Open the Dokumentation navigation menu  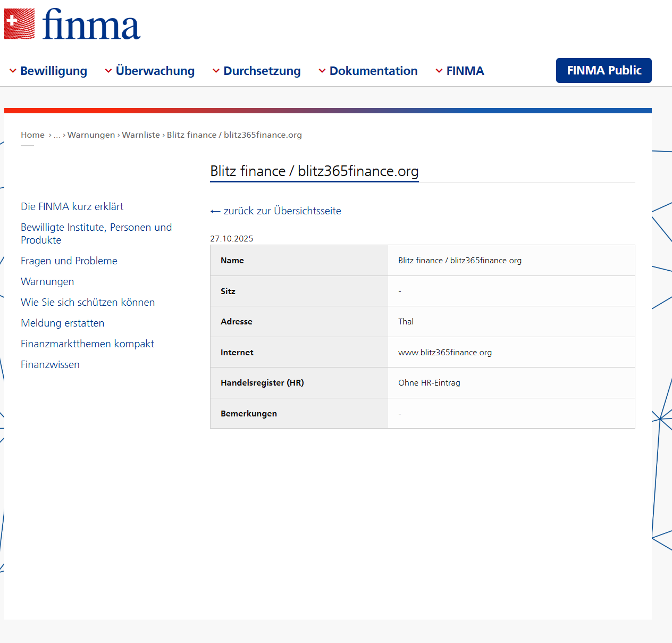coord(374,71)
